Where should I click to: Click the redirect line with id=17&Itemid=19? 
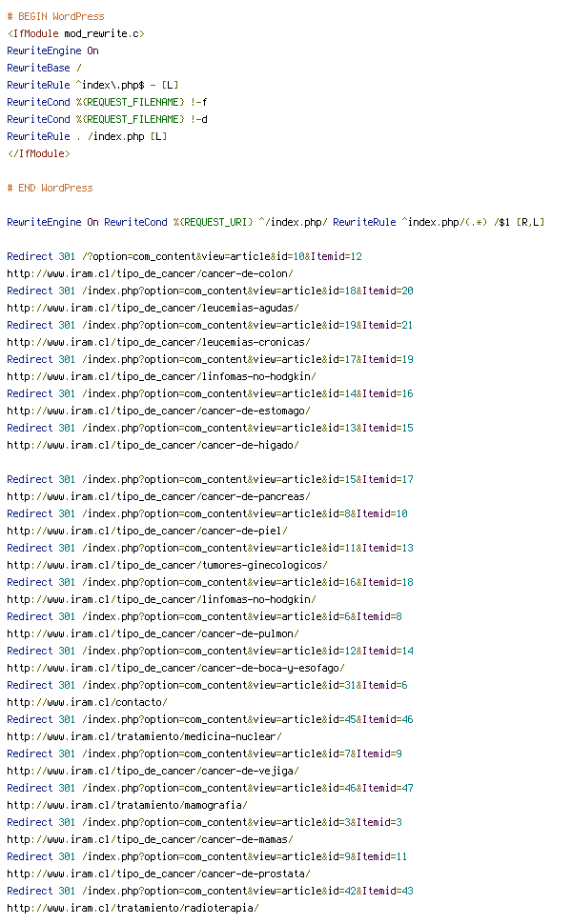pyautogui.click(x=210, y=359)
